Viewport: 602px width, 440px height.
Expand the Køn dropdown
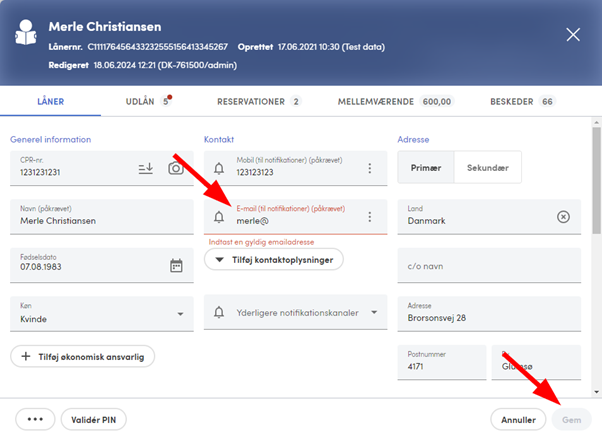tap(180, 314)
